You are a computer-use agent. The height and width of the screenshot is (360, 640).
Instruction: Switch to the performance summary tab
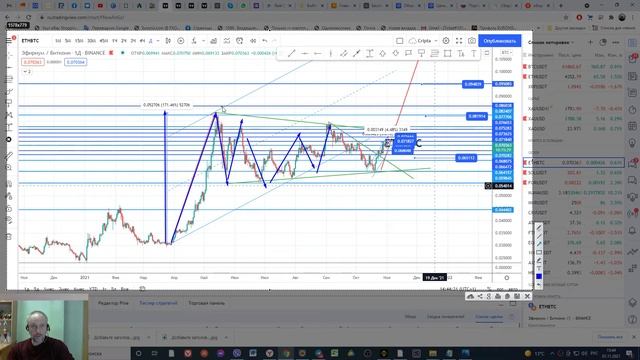(445, 316)
